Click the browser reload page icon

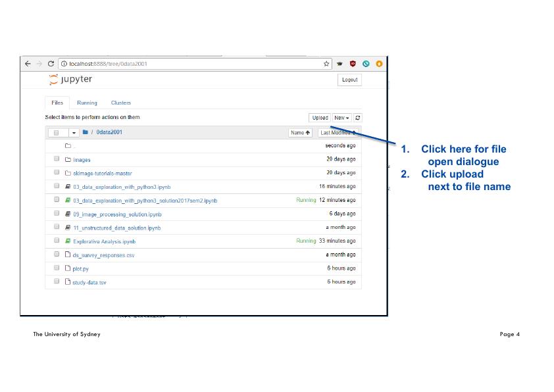(51, 64)
